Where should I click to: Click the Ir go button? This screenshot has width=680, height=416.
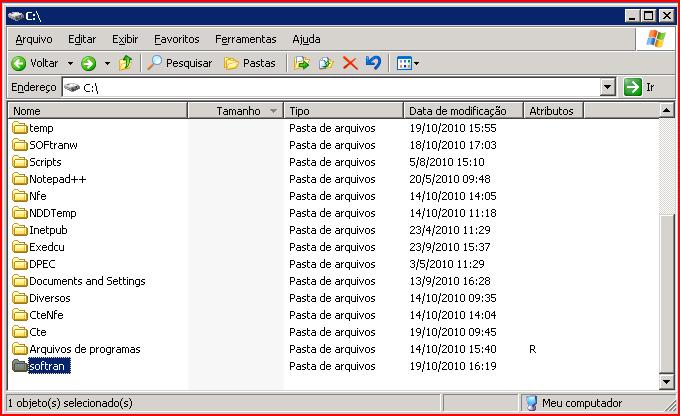tap(639, 87)
